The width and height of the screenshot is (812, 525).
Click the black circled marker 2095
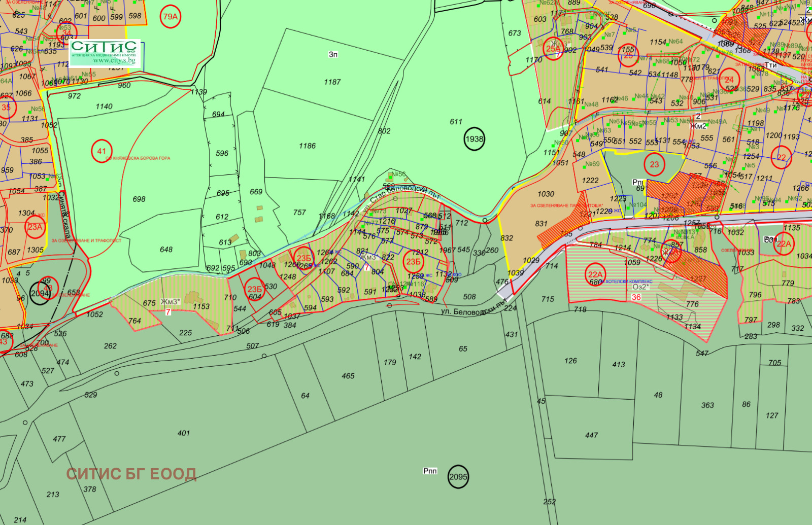(x=457, y=476)
